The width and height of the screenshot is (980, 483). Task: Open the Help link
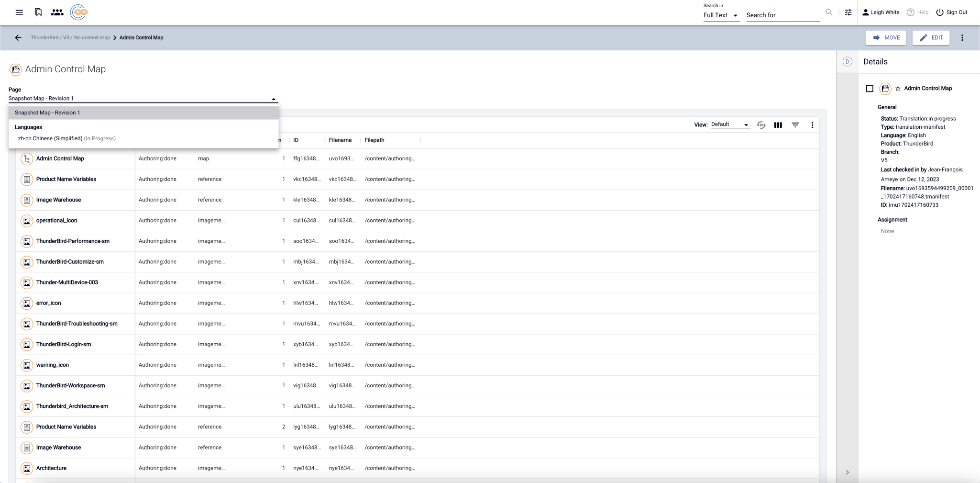[x=917, y=12]
